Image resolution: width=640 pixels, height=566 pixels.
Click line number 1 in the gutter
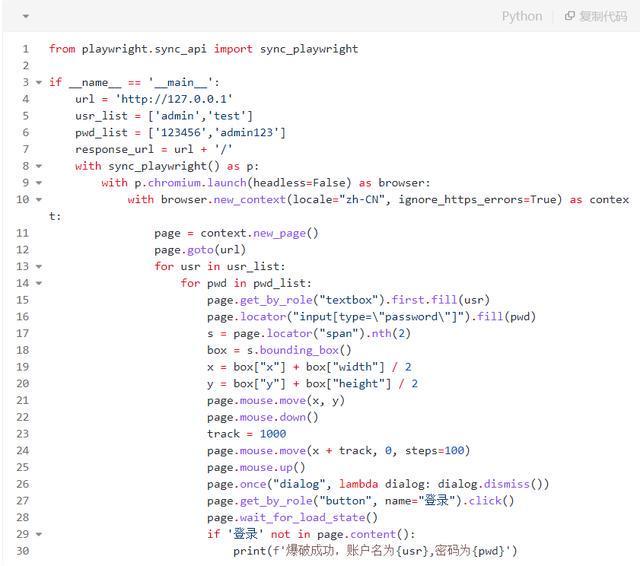pyautogui.click(x=24, y=49)
